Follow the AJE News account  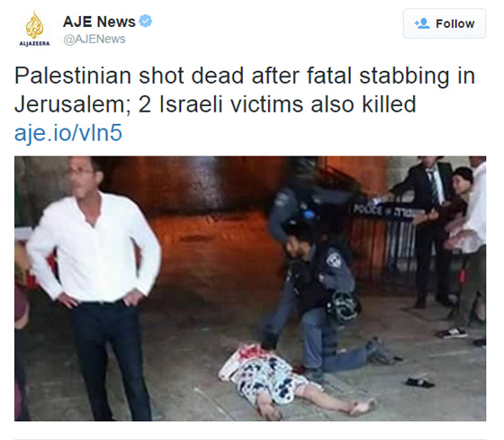point(445,23)
